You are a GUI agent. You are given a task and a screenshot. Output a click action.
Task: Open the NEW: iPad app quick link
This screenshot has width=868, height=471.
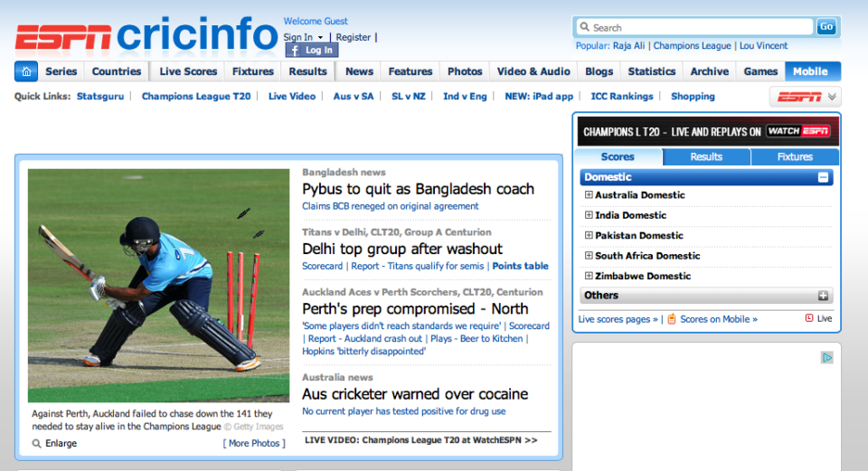click(539, 97)
